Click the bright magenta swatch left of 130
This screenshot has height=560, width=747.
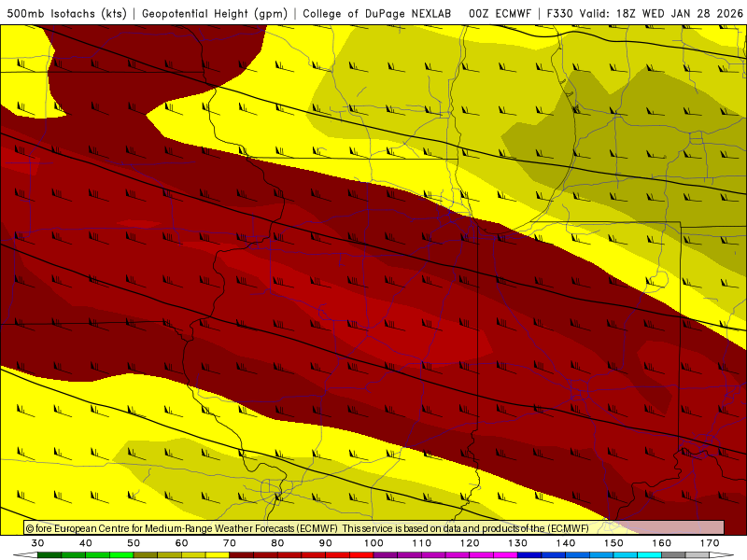click(x=505, y=555)
